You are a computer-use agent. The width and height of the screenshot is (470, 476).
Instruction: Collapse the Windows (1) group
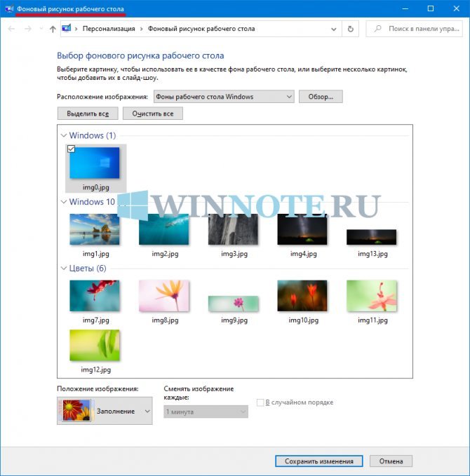coord(64,135)
